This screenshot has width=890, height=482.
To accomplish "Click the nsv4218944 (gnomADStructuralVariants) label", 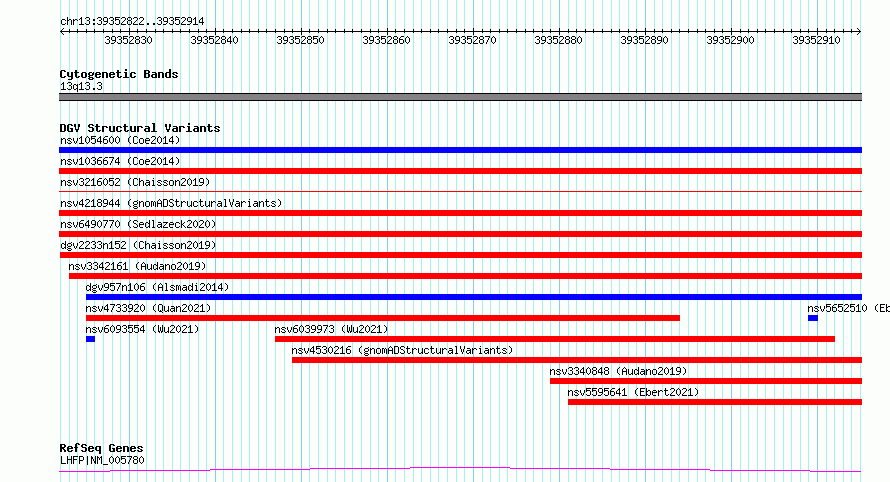I will pos(171,203).
